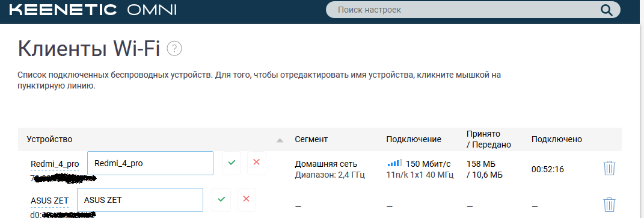Click the Redmi_4_pro name input field
This screenshot has width=644, height=218.
150,163
